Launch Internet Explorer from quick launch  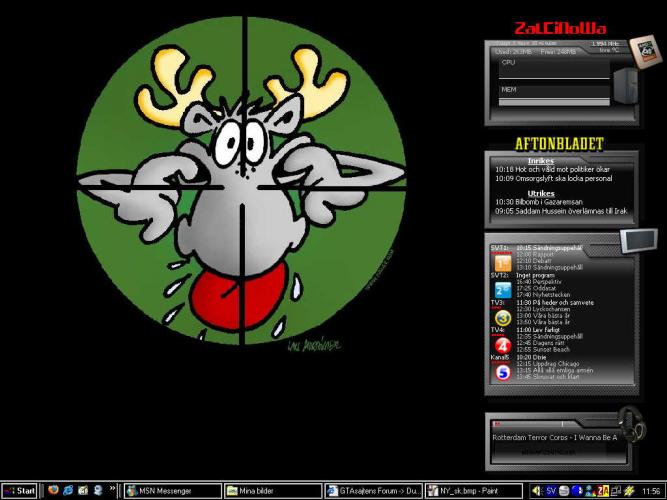click(68, 490)
